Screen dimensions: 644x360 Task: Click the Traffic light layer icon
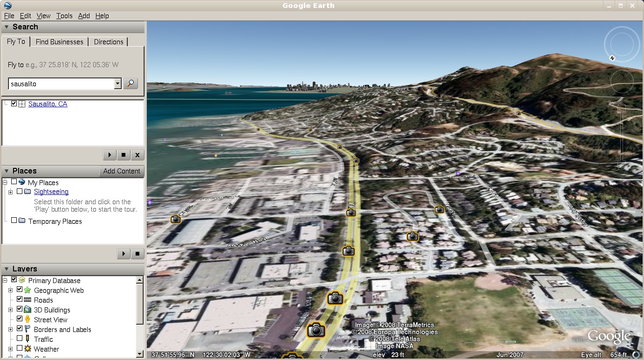27,339
